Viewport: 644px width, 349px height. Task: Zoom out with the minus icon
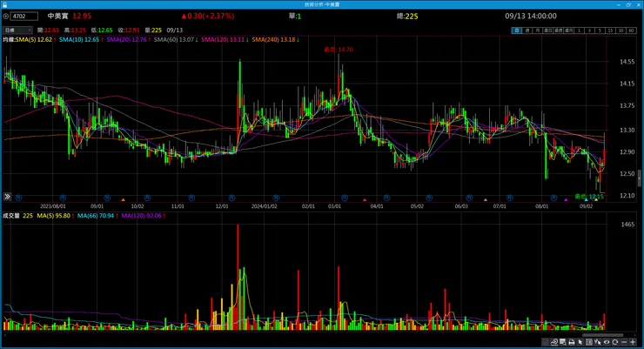tap(624, 342)
